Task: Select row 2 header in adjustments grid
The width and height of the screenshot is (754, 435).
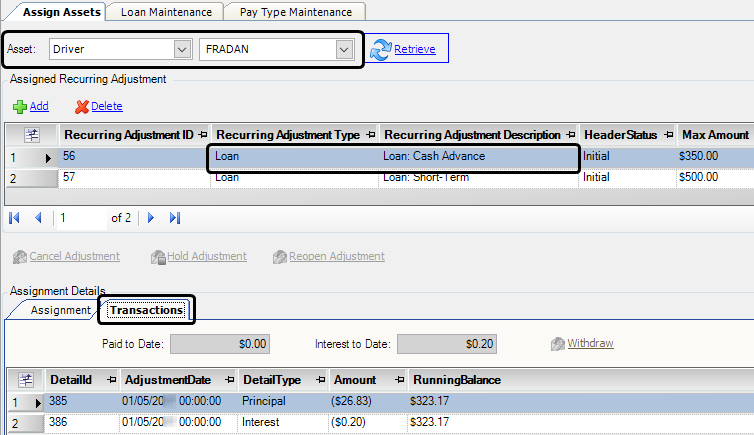Action: point(31,179)
